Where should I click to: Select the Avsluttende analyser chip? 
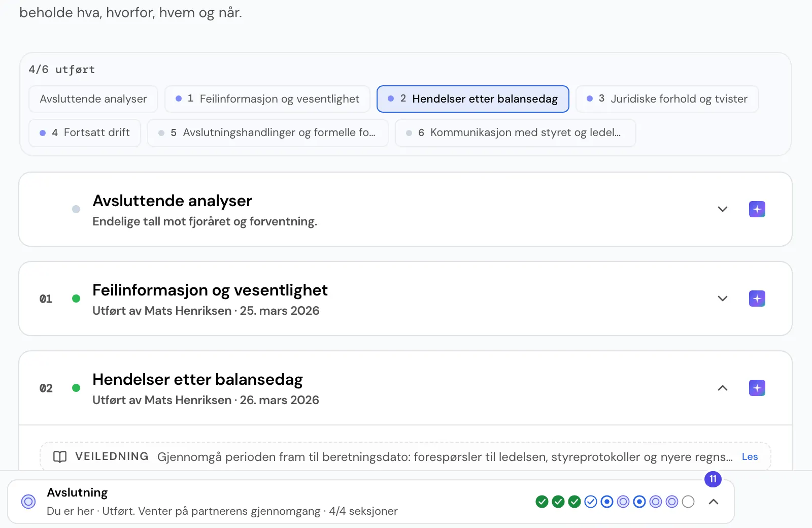click(93, 99)
